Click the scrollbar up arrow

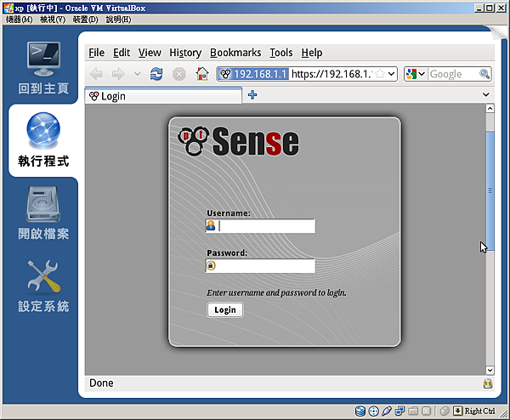tap(490, 108)
